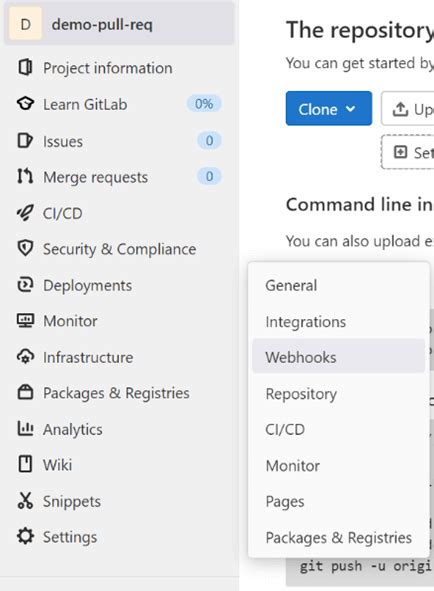Click the demo-pull-req project avatar
Image resolution: width=434 pixels, height=591 pixels.
click(x=25, y=24)
